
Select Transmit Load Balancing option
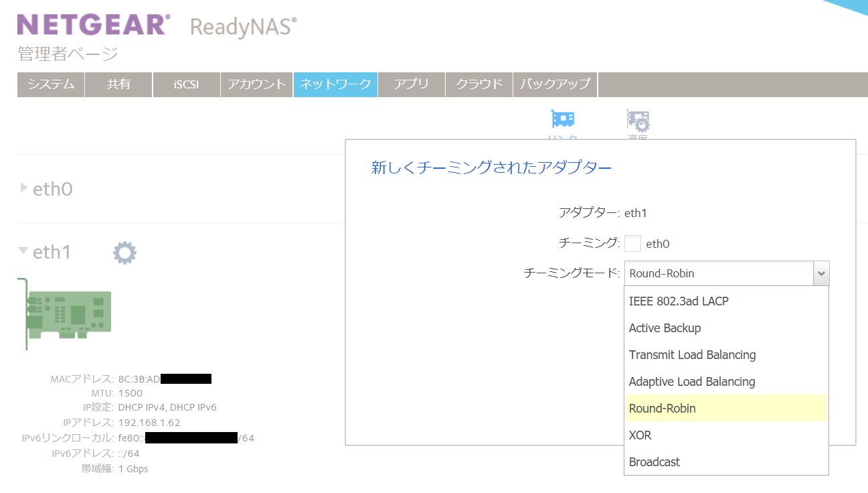click(x=692, y=355)
